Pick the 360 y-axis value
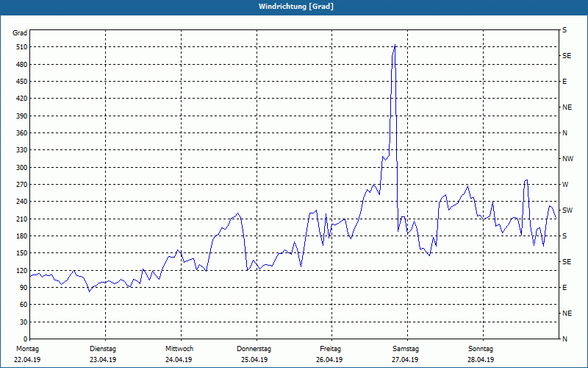The width and height of the screenshot is (588, 368). pos(21,133)
